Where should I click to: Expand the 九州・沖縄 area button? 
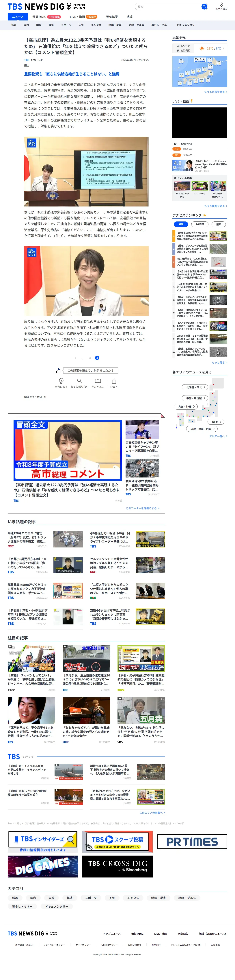(x=186, y=407)
